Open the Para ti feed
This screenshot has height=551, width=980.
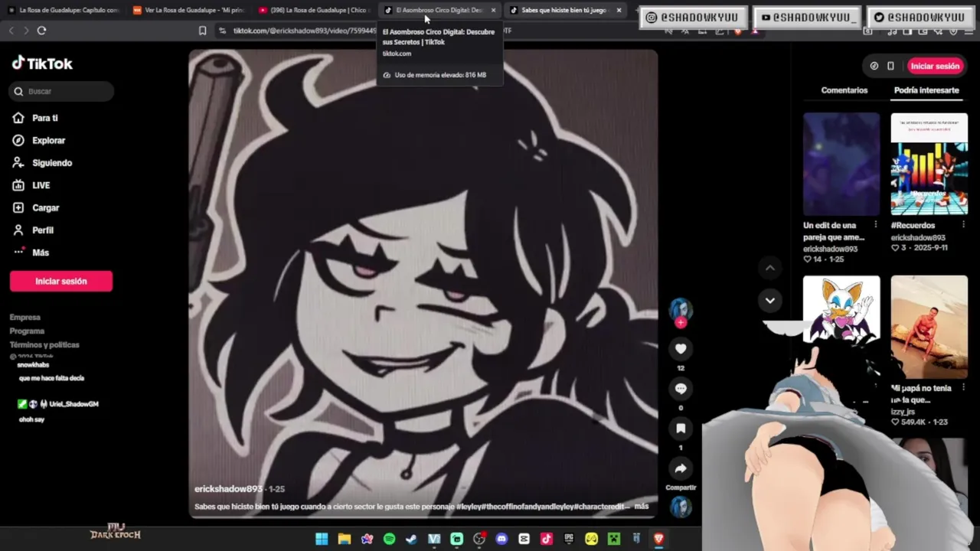[35, 118]
